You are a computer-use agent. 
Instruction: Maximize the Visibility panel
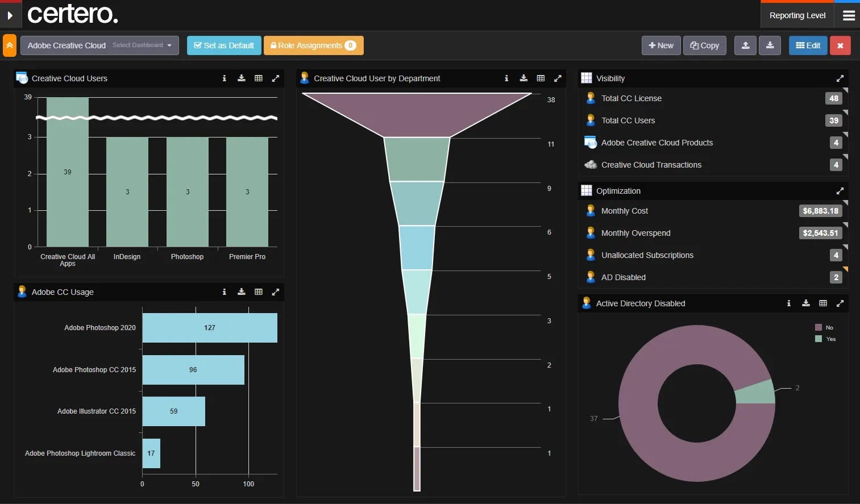pos(840,78)
